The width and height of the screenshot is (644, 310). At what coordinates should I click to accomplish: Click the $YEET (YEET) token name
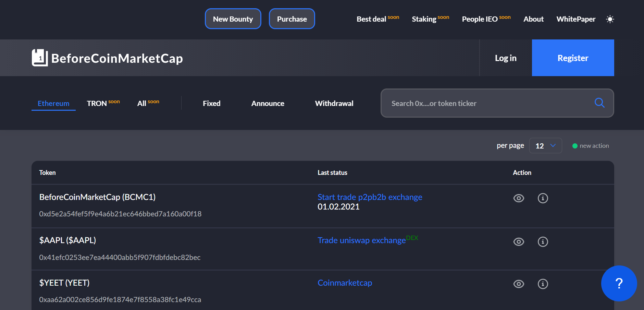(x=64, y=283)
